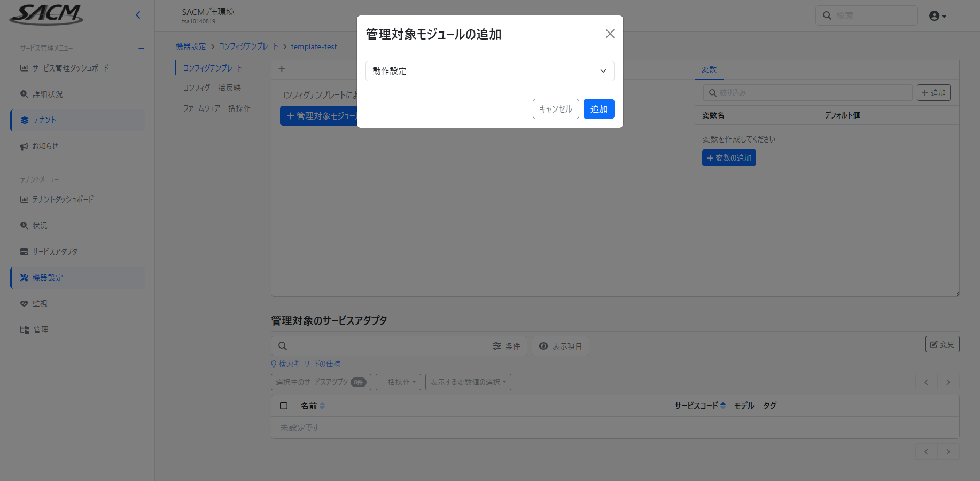
Task: Collapse the sidebar with chevron icon
Action: 138,15
